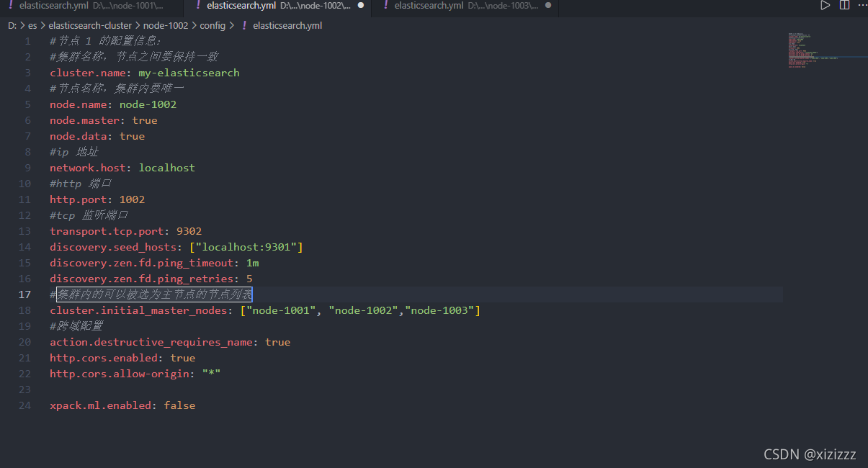868x468 pixels.
Task: Click the transport.tcp.port key
Action: pos(107,231)
